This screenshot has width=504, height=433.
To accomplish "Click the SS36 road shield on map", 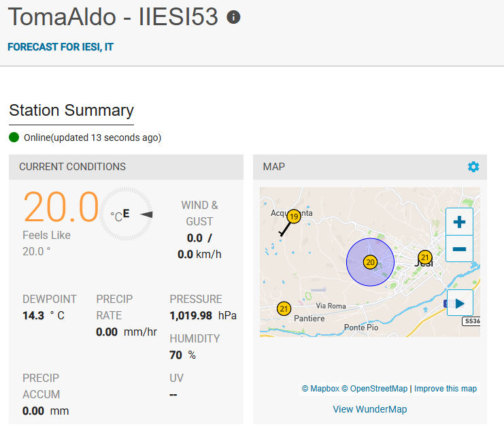I will coord(471,321).
